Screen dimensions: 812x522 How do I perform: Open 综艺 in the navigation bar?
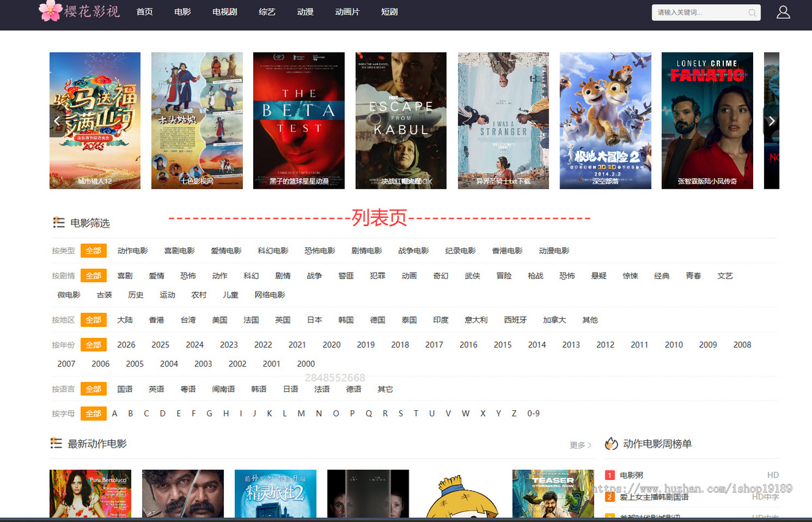(267, 12)
